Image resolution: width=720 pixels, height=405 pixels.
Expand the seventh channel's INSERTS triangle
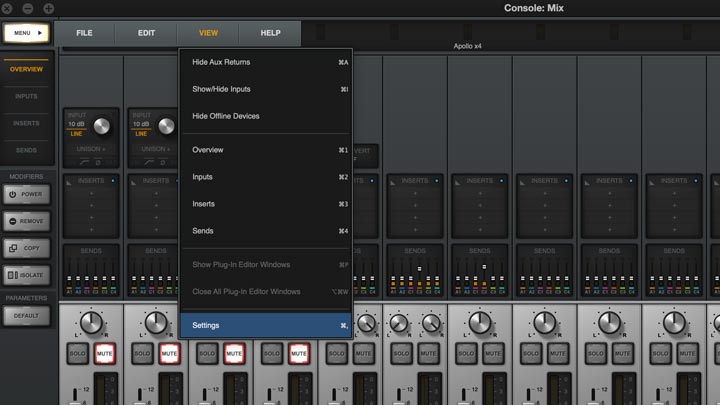coord(457,182)
